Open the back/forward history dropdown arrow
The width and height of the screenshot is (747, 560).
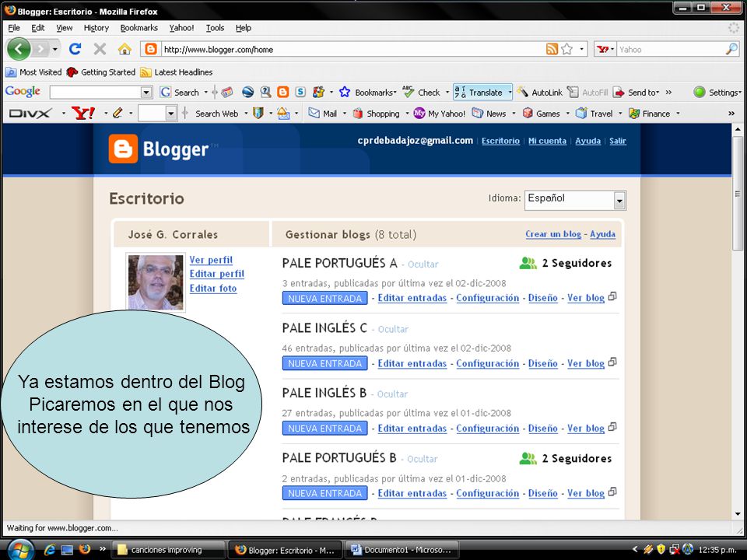tap(55, 49)
